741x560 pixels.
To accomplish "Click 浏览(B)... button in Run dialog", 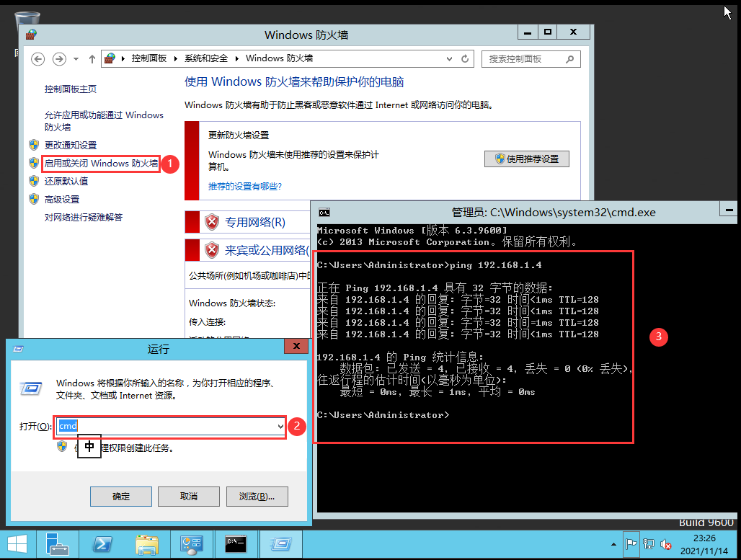I will tap(257, 496).
